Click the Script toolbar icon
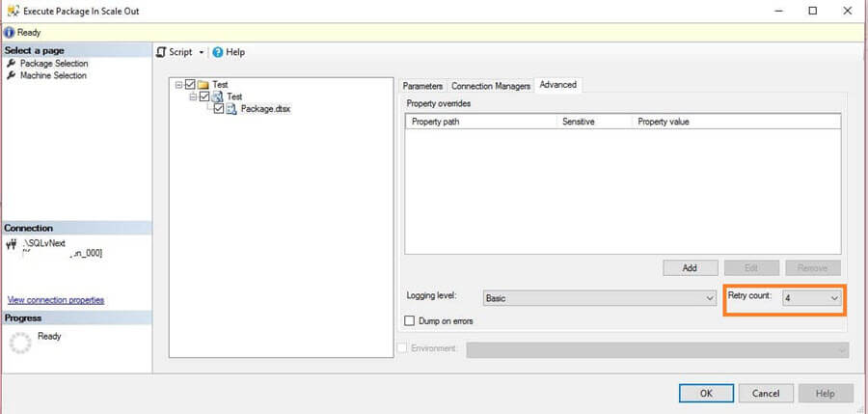 pyautogui.click(x=161, y=52)
